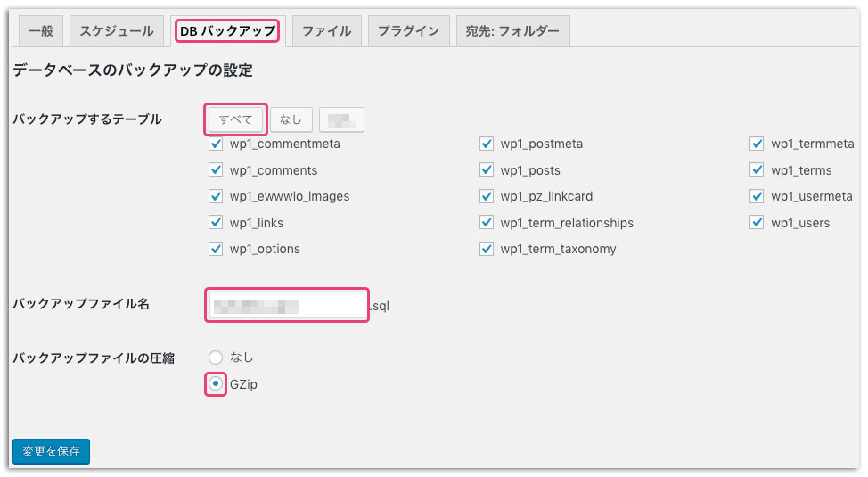Viewport: 868px width, 477px height.
Task: Open the 宛先: フォルダー tab
Action: [x=512, y=31]
